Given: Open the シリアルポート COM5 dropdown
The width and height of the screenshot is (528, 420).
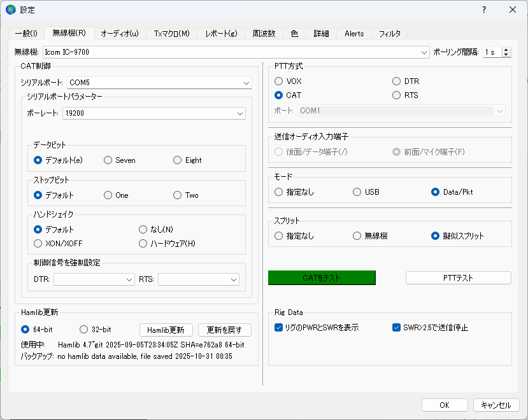Looking at the screenshot, I should pyautogui.click(x=159, y=83).
